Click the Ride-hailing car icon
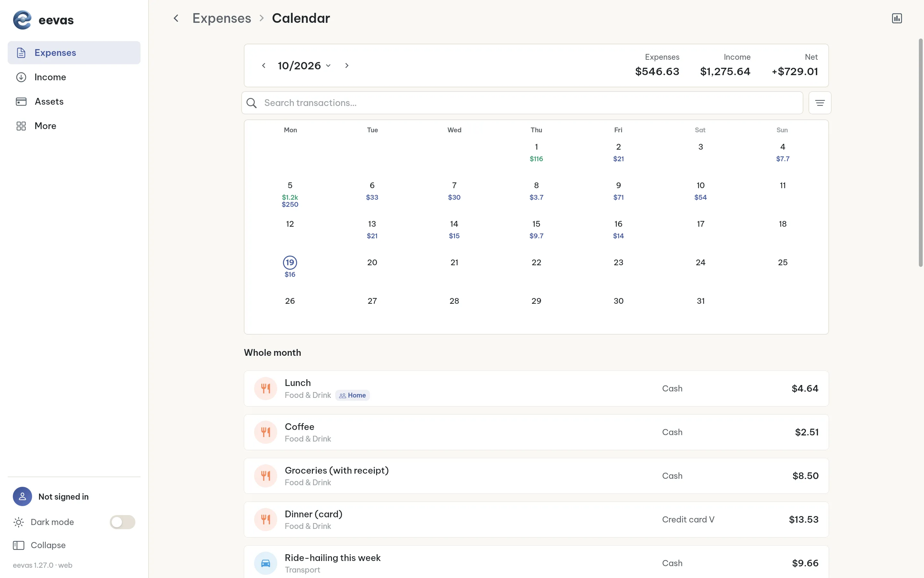 coord(265,563)
